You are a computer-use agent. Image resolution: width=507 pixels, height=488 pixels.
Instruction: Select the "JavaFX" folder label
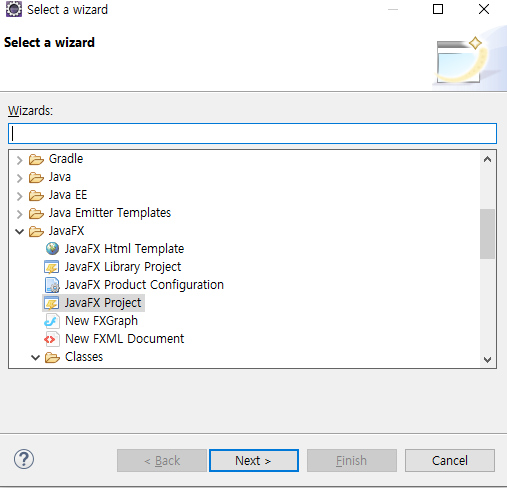pyautogui.click(x=66, y=231)
